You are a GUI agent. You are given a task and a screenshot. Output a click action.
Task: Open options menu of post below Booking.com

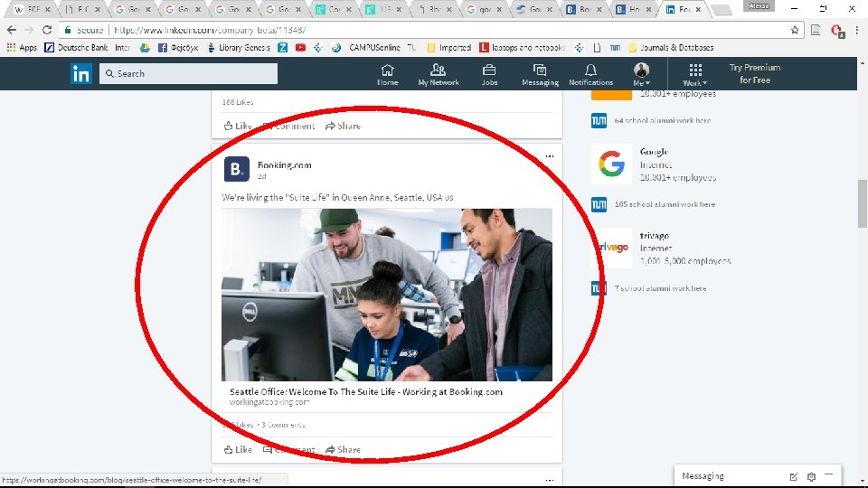pos(549,480)
